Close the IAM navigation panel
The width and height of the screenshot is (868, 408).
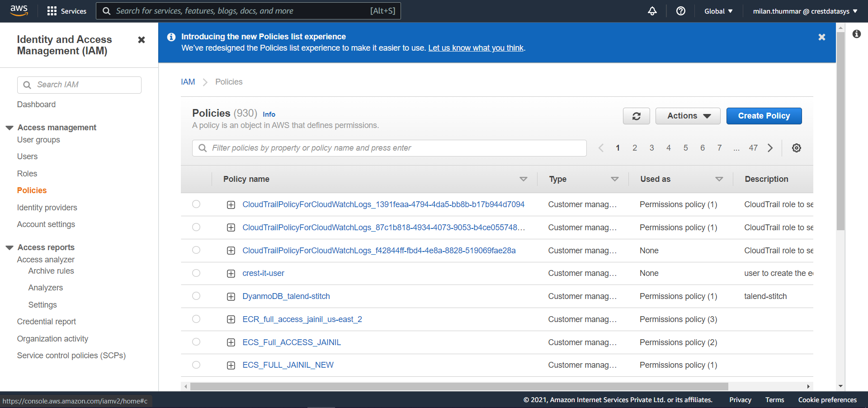pos(142,40)
